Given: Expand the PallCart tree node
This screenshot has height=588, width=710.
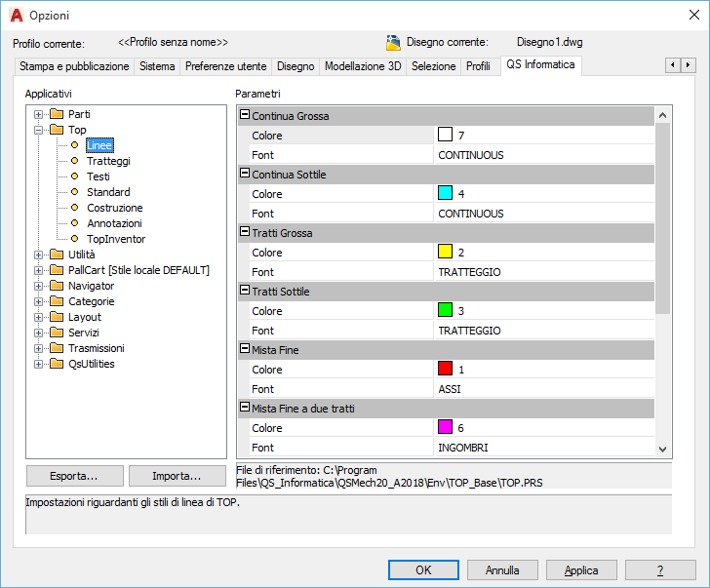Looking at the screenshot, I should click(38, 271).
